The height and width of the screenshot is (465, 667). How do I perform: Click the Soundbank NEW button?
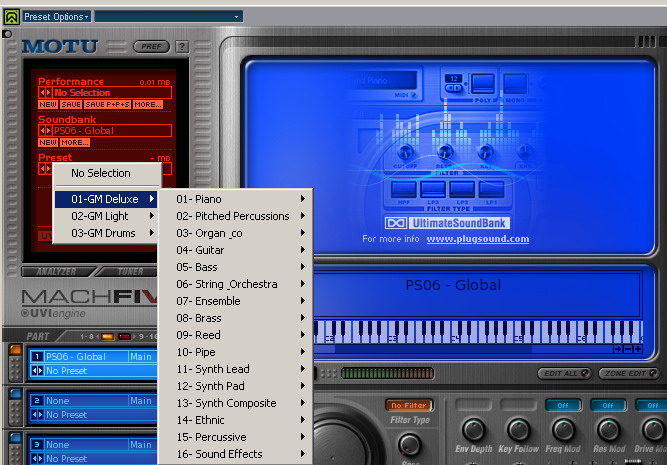click(48, 143)
